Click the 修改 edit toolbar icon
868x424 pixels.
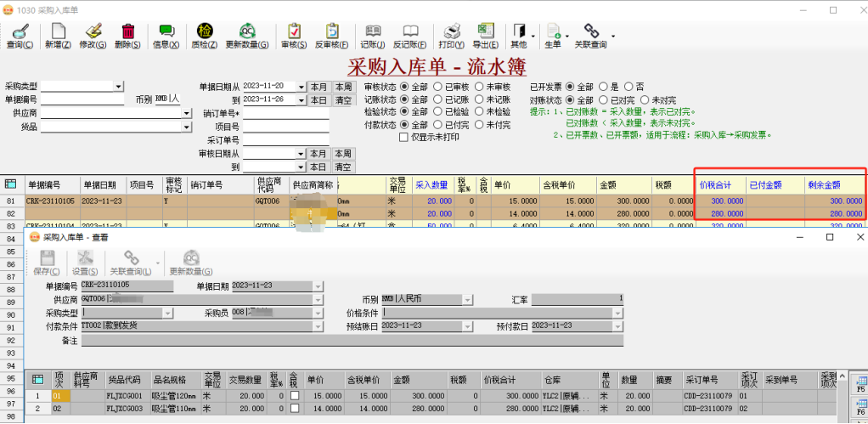point(93,31)
